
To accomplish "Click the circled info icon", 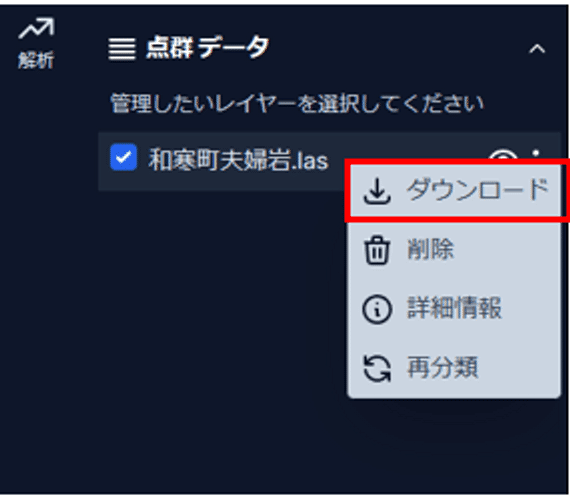I will [x=377, y=309].
